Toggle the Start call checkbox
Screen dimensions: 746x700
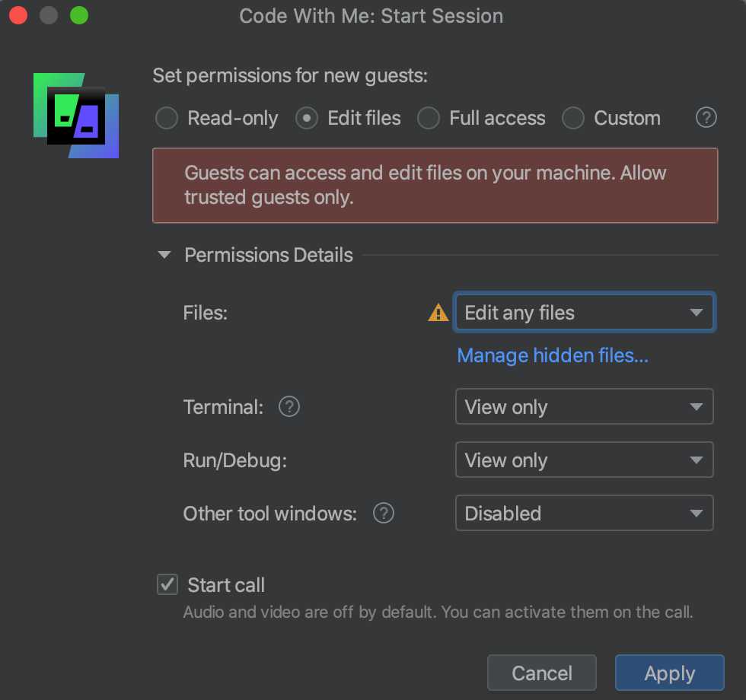(x=167, y=584)
